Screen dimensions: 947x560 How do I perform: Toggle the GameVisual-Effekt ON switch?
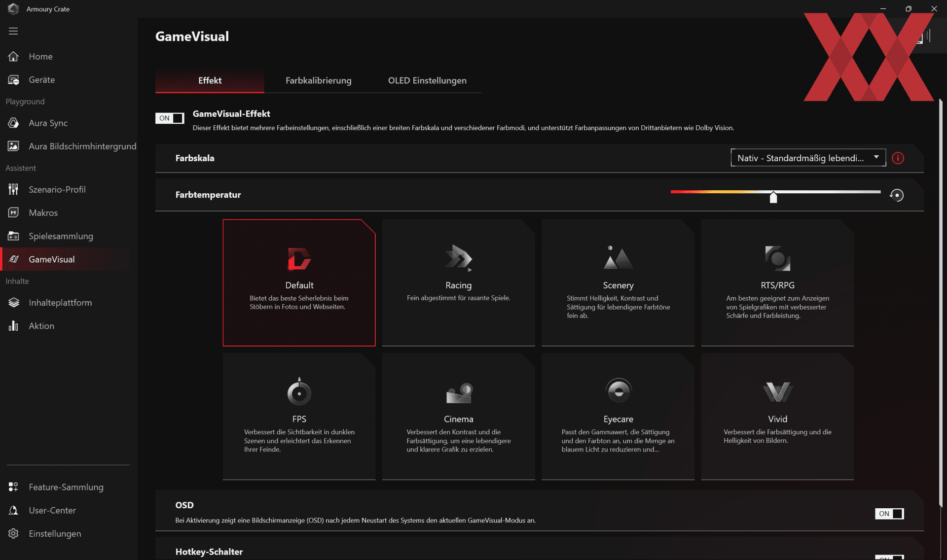coord(170,118)
